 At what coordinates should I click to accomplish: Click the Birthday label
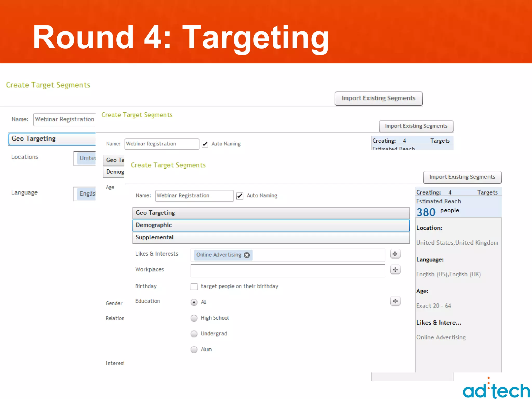pyautogui.click(x=146, y=286)
